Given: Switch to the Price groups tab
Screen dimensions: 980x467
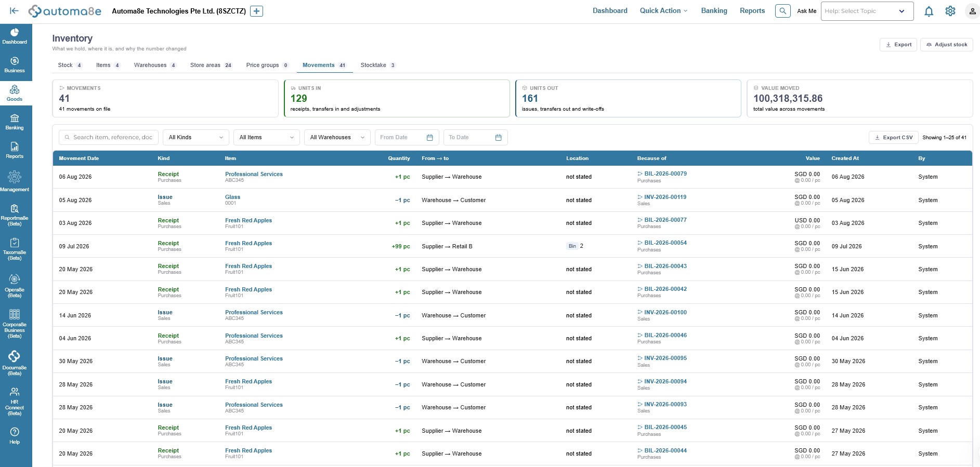Looking at the screenshot, I should pos(267,65).
